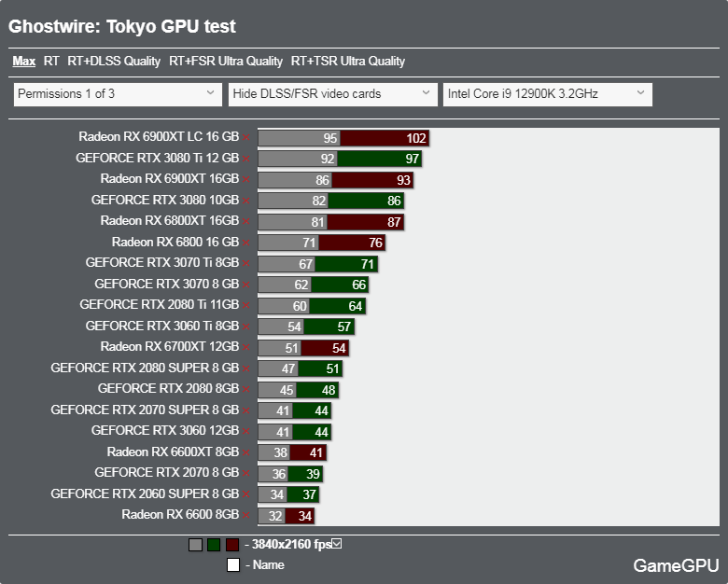Viewport: 728px width, 584px height.
Task: Click the gray legend color swatch
Action: point(195,545)
